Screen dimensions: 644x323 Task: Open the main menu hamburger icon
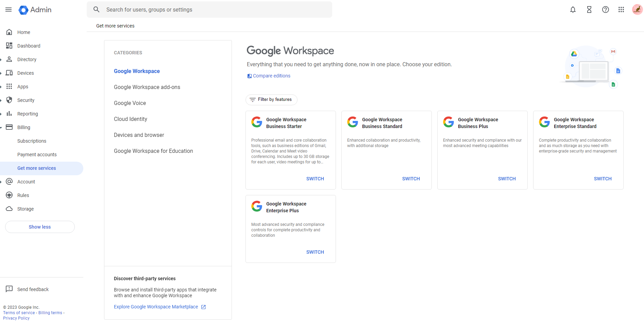pos(9,10)
